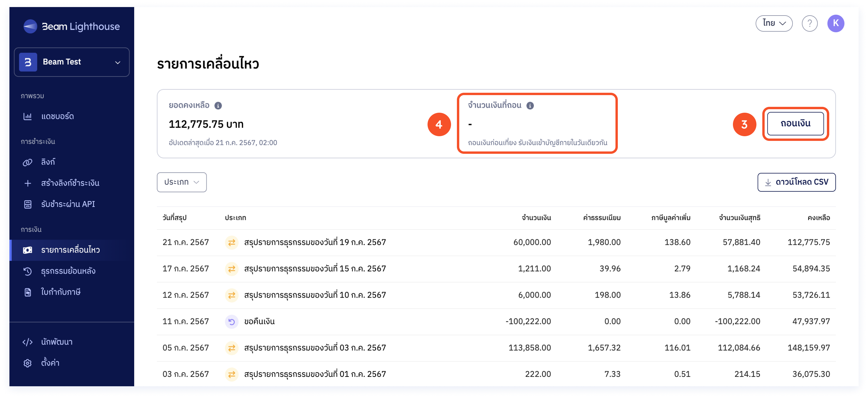Click the ถอนเงิน withdraw button
Viewport: 868px width, 398px height.
tap(795, 123)
